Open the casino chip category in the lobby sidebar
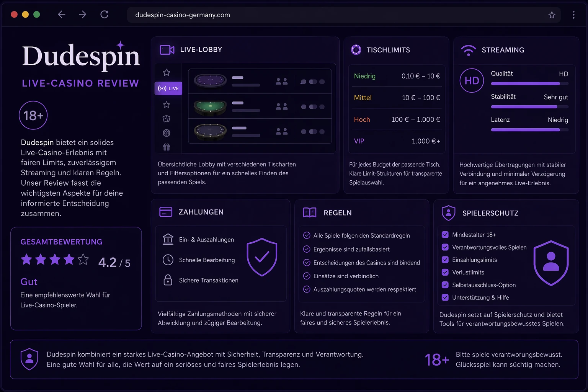 167,133
